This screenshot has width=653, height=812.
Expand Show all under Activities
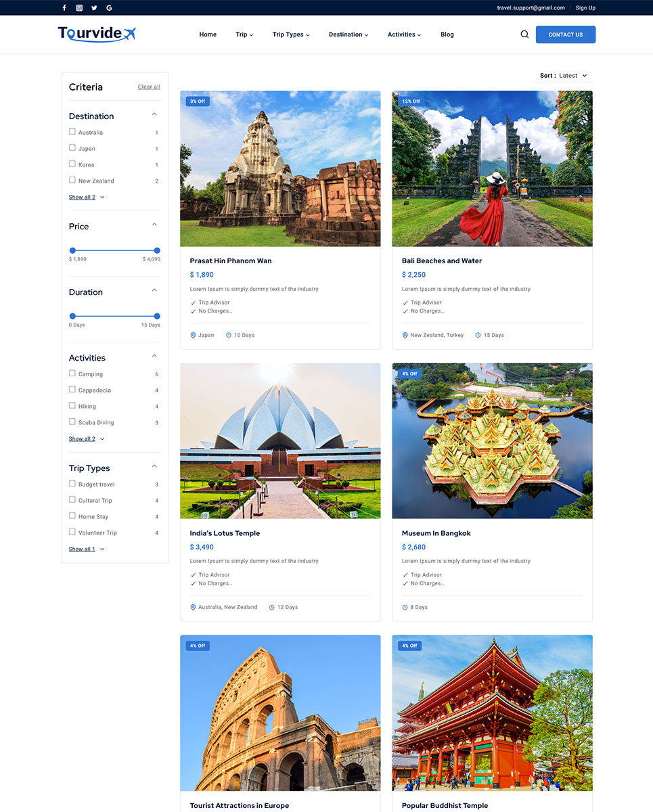[x=86, y=439]
